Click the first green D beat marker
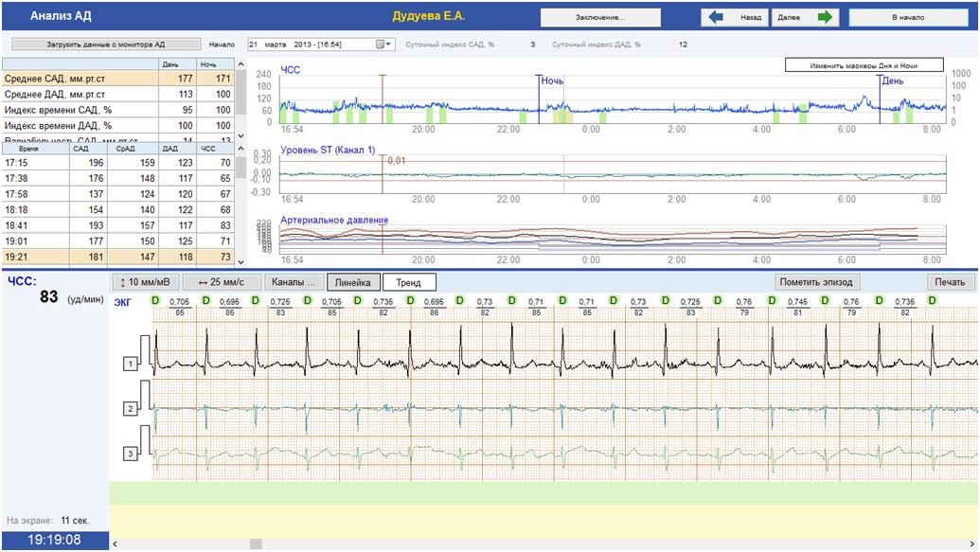Image resolution: width=980 pixels, height=552 pixels. point(154,300)
